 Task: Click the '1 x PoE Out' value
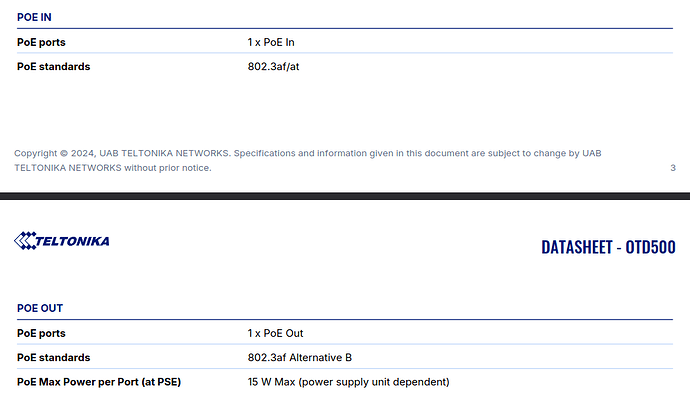coord(275,333)
